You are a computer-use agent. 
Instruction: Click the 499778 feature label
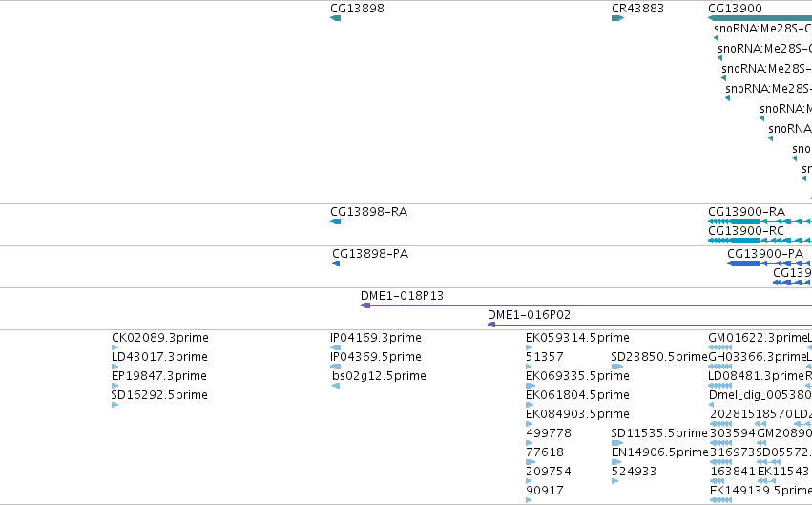coord(549,433)
